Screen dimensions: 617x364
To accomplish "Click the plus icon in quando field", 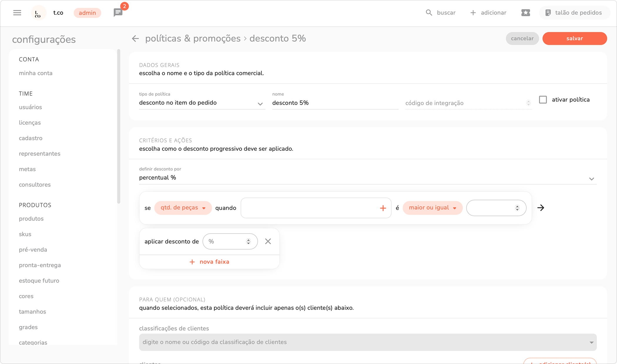I will point(383,208).
